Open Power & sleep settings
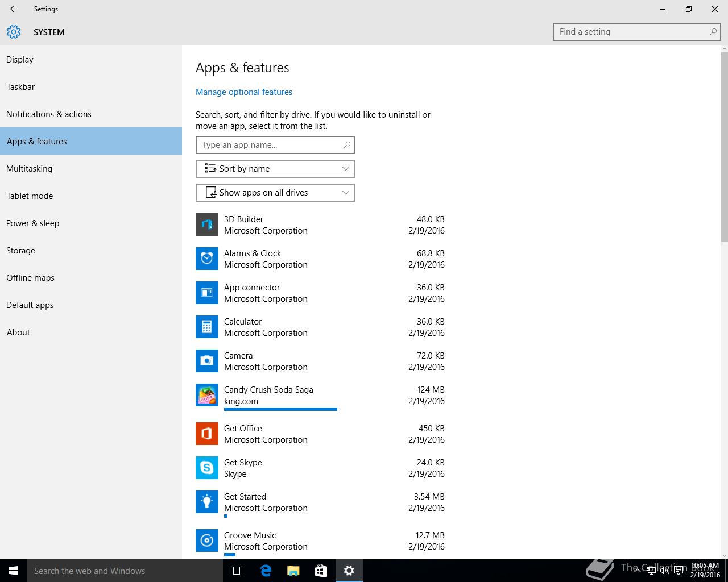The image size is (728, 582). 91,223
